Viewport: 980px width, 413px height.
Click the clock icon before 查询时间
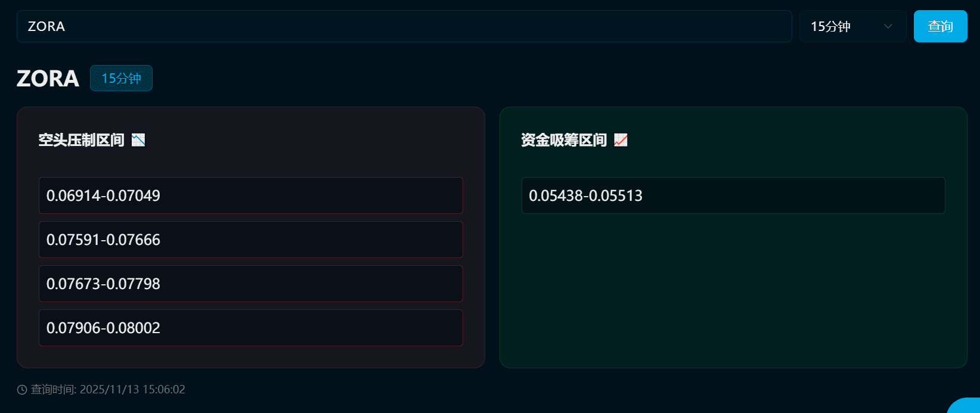tap(22, 390)
